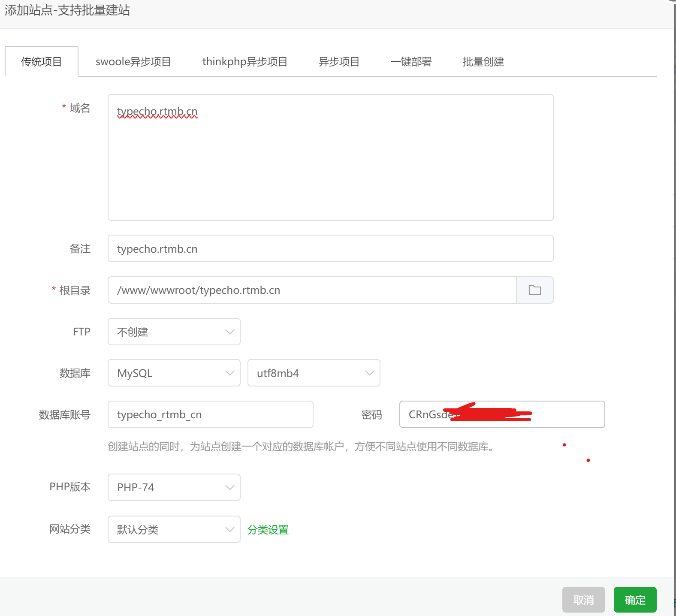Focus the 备注 remark input field
Viewport: 676px width, 616px height.
coord(330,249)
